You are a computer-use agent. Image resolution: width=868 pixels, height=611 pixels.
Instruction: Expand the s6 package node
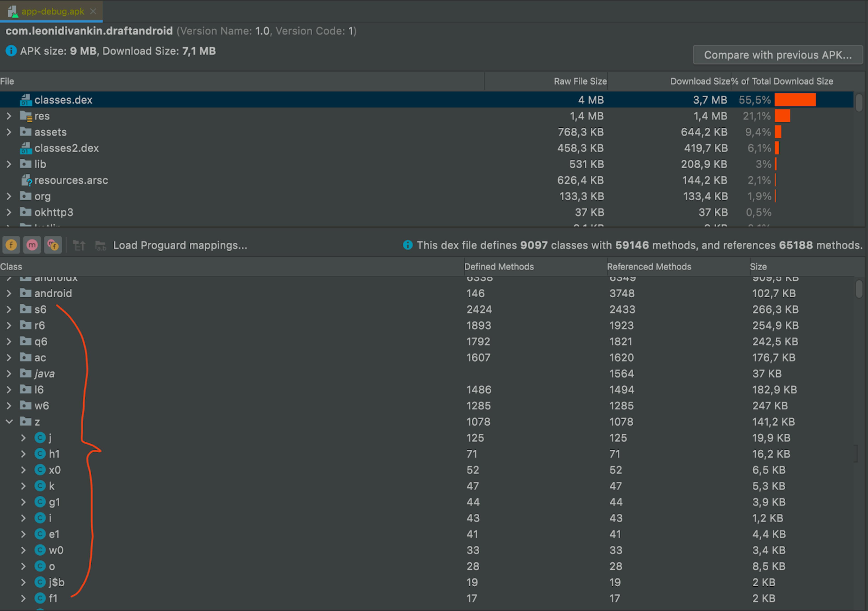tap(9, 309)
